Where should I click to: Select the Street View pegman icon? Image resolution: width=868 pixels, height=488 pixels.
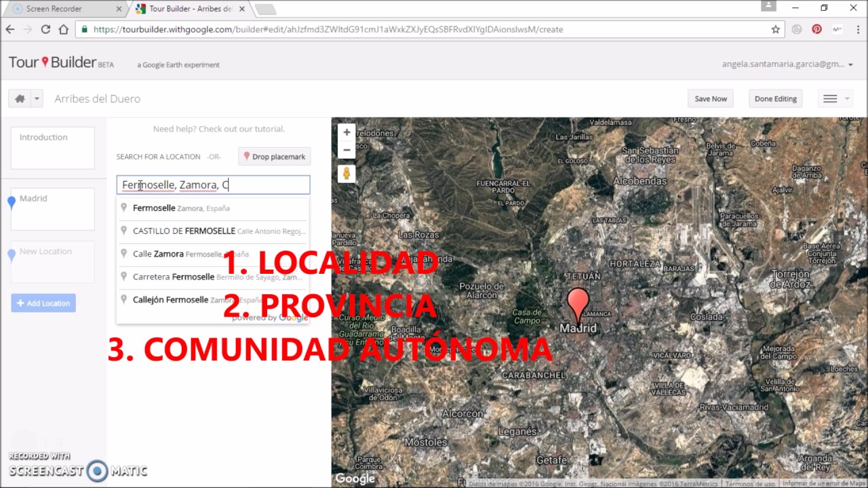point(347,174)
